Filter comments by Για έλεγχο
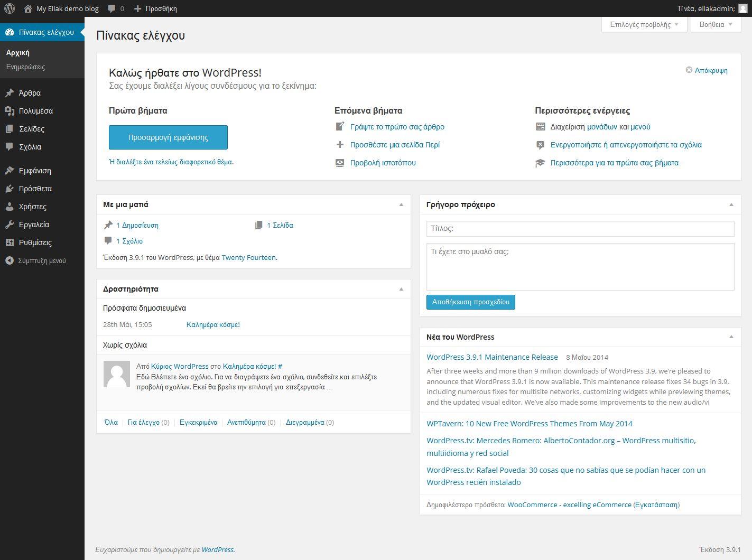This screenshot has height=560, width=752. pos(144,422)
